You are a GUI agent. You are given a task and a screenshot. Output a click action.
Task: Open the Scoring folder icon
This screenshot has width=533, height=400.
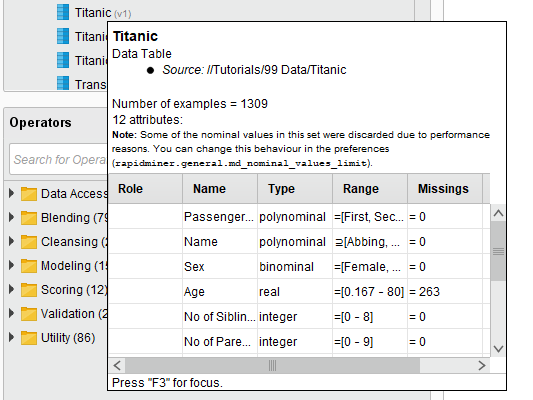pos(29,290)
